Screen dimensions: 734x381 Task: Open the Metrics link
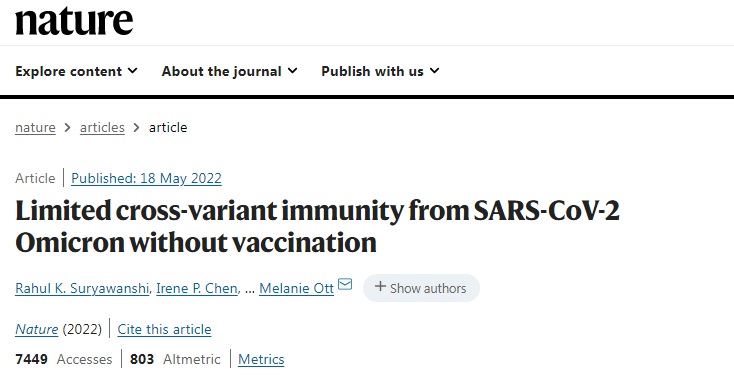[x=261, y=359]
